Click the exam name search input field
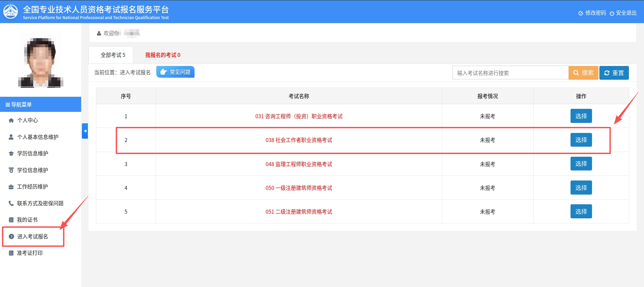644x287 pixels. point(510,73)
